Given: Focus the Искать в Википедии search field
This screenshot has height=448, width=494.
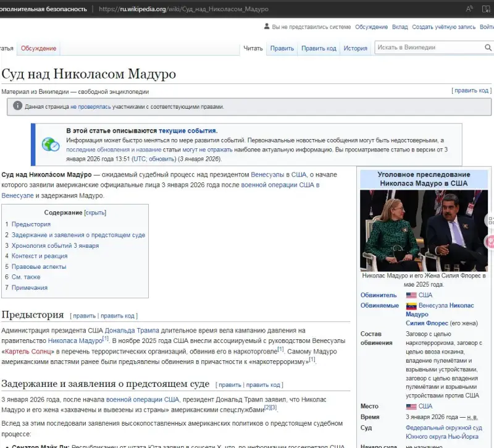Looking at the screenshot, I should [429, 48].
